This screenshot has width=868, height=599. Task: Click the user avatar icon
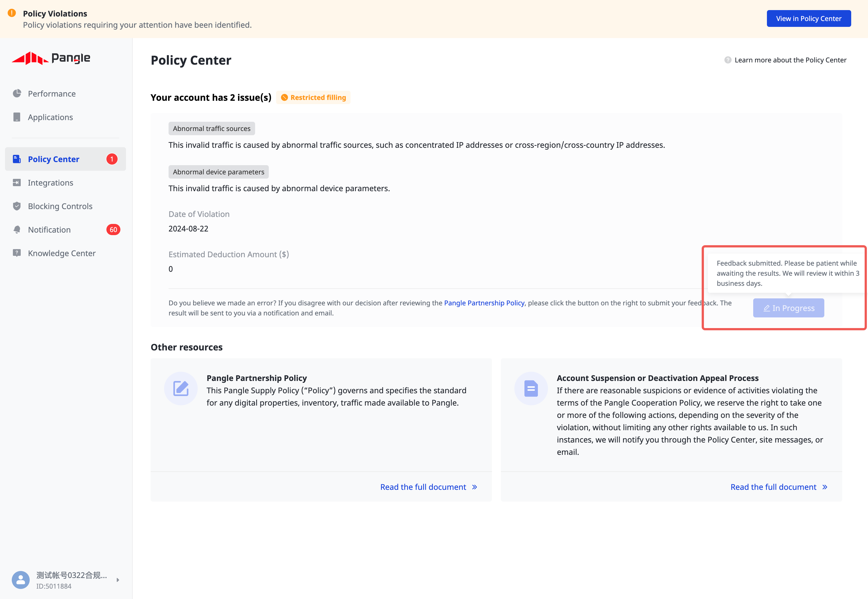pos(21,580)
